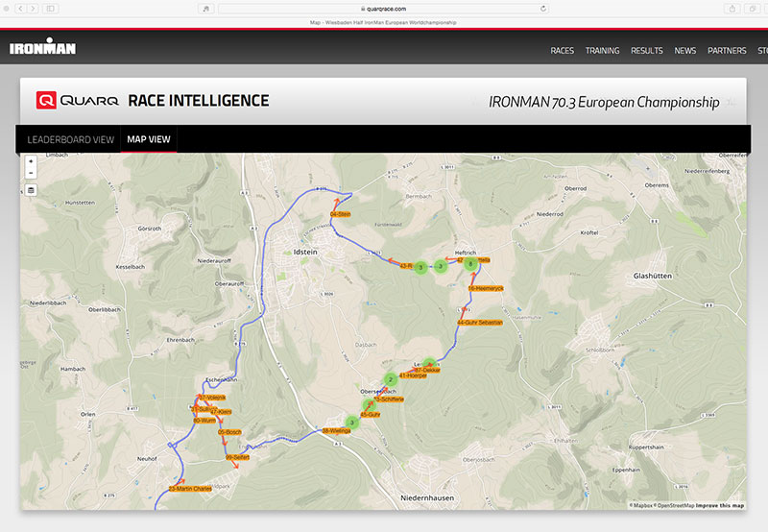Zoom out on the map
Viewport: 768px width, 532px height.
[31, 173]
